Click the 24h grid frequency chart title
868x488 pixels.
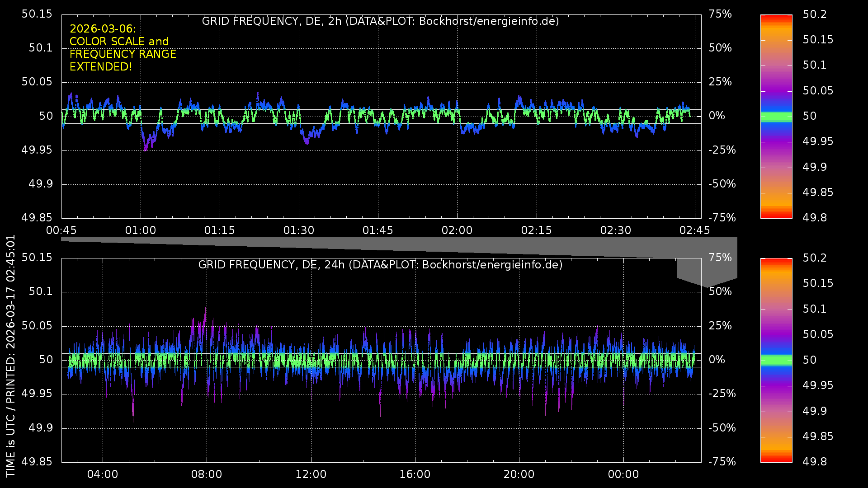pyautogui.click(x=380, y=265)
